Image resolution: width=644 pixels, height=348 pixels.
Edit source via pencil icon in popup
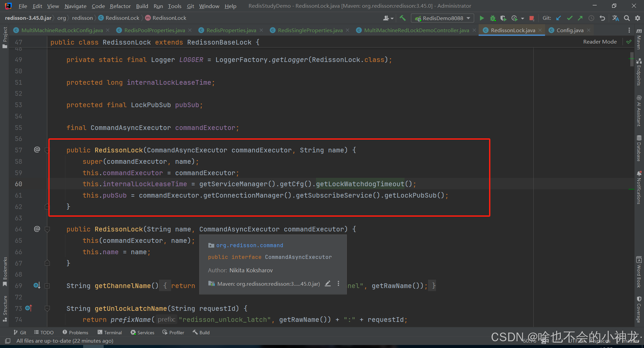[x=328, y=283]
